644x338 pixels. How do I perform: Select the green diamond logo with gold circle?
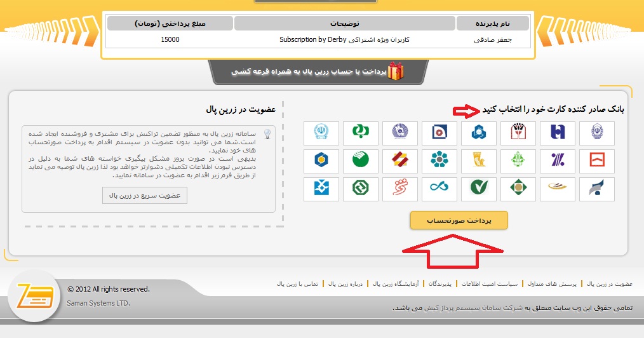[518, 189]
